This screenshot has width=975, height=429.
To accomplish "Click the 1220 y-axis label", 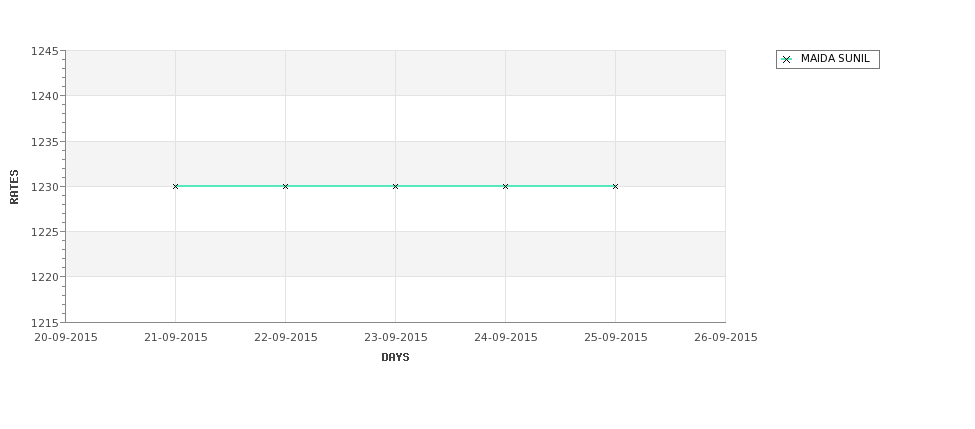I will pyautogui.click(x=45, y=277).
